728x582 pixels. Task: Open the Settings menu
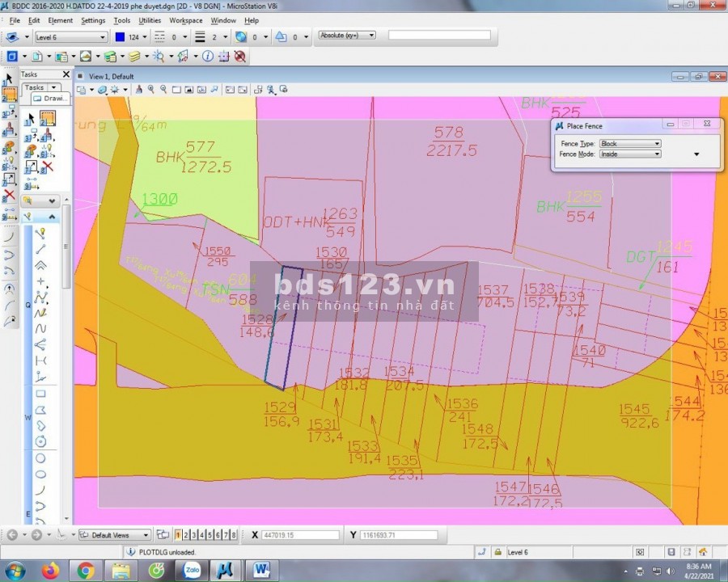pos(93,20)
